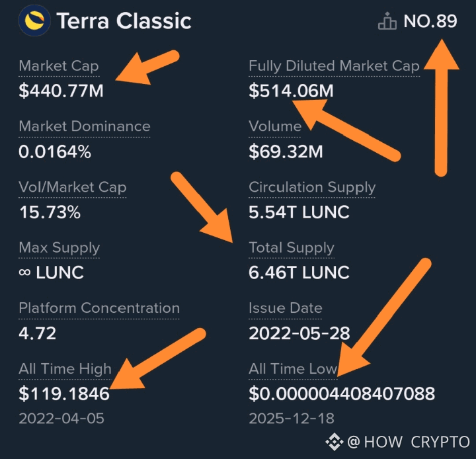The height and width of the screenshot is (459, 476).
Task: Select the Platform Concentration label
Action: click(99, 308)
